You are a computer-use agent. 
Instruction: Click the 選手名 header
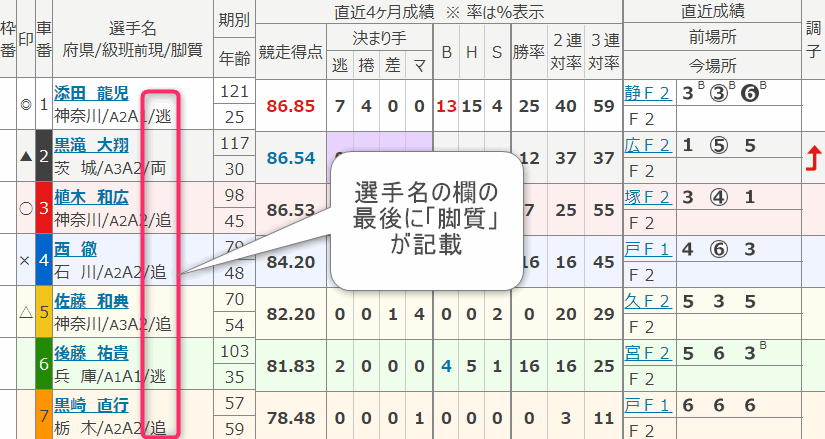(133, 28)
